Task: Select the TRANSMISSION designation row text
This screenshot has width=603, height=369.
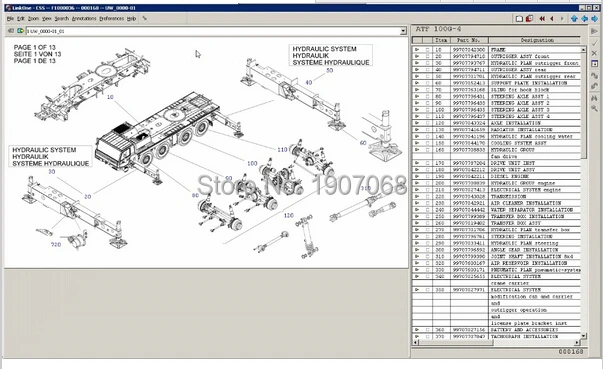Action: pyautogui.click(x=510, y=196)
